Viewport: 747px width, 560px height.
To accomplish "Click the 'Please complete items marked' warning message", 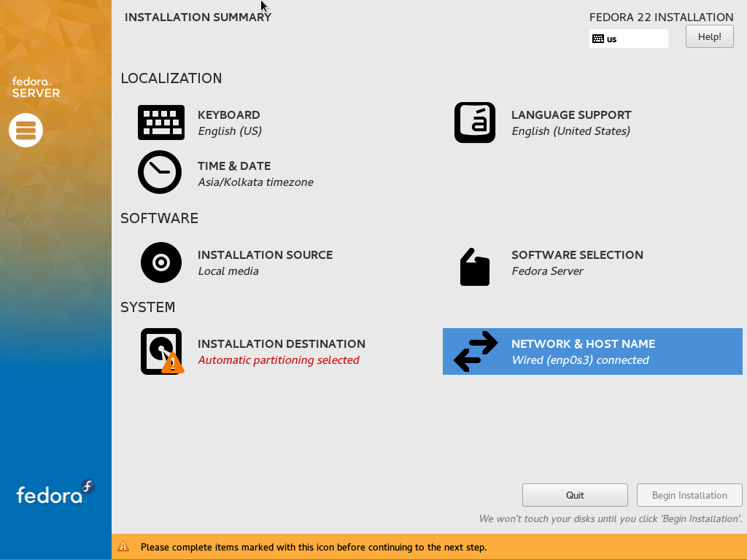I will pyautogui.click(x=314, y=547).
